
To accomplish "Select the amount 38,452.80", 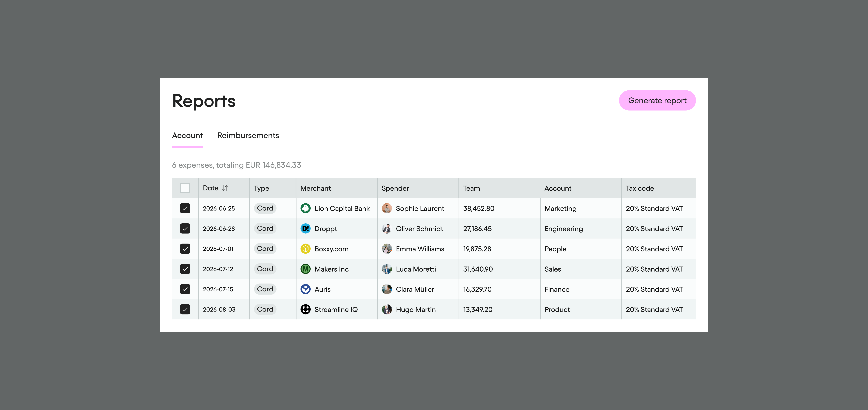I will 478,209.
